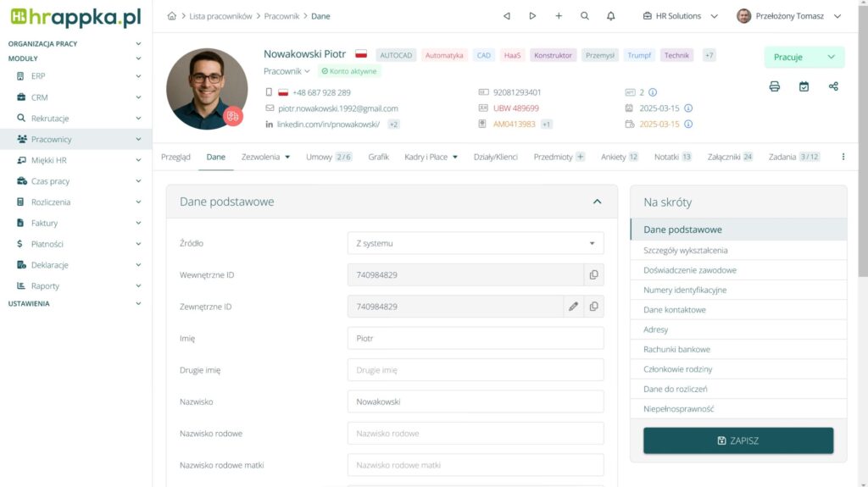Open the Źródło dropdown
Screen dimensions: 868x487
(x=476, y=244)
